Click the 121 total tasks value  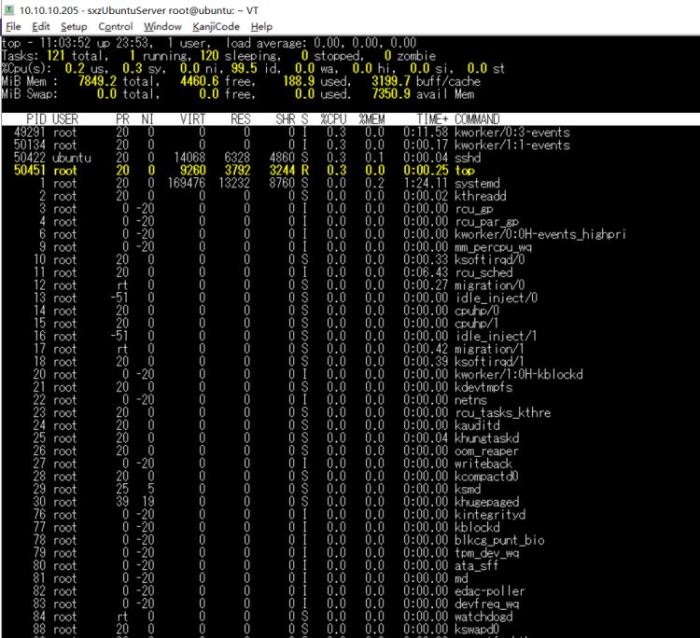[x=56, y=56]
